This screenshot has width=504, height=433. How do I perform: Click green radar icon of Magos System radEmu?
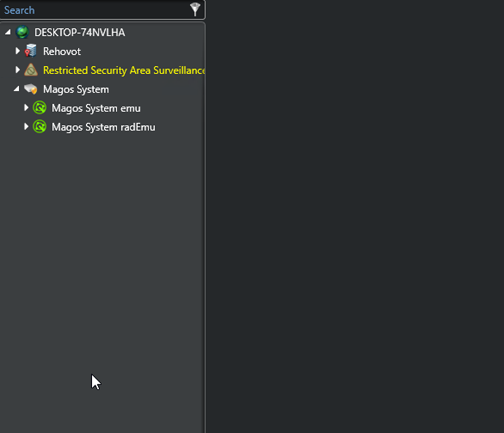pyautogui.click(x=40, y=127)
